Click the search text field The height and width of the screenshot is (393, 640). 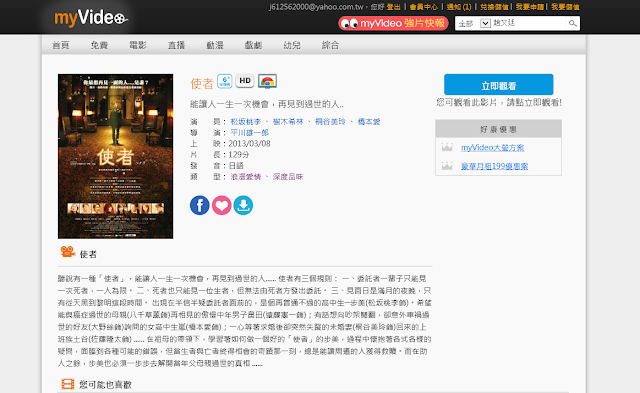click(x=529, y=23)
